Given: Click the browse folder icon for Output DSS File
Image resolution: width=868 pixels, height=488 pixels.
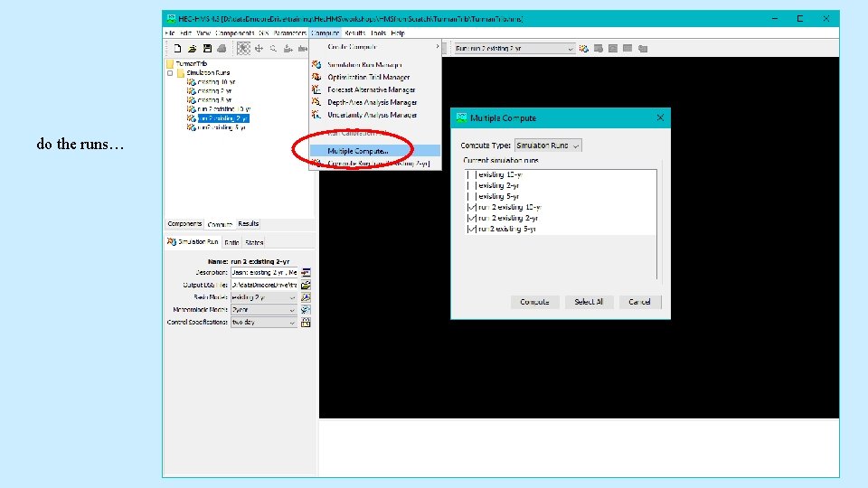Looking at the screenshot, I should click(306, 285).
